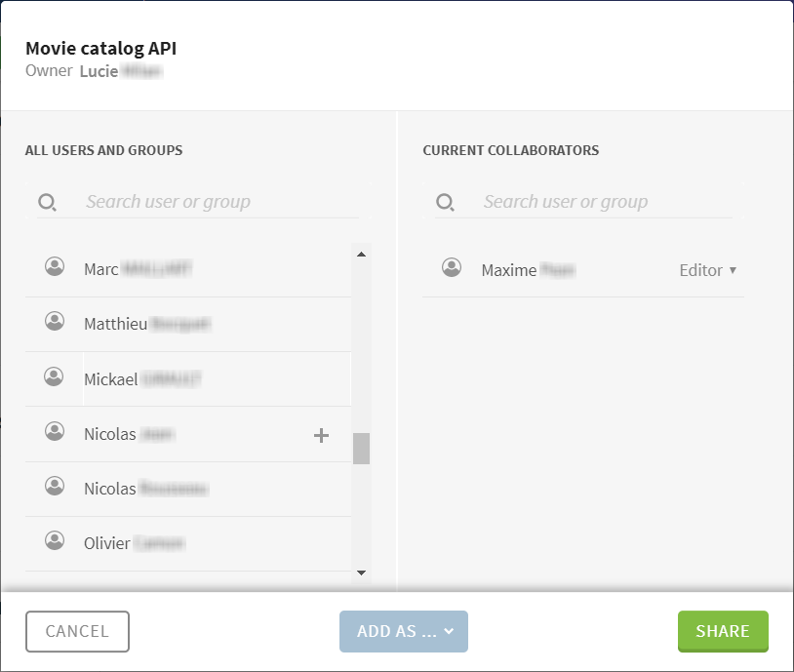The image size is (794, 672).
Task: Select the Marc row in the user list
Action: tap(187, 269)
